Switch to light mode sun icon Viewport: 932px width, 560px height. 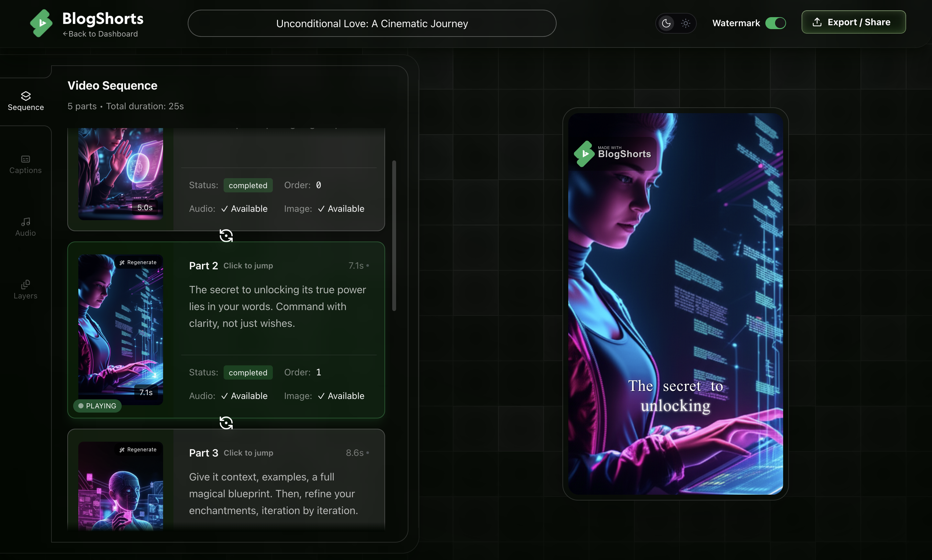click(685, 23)
